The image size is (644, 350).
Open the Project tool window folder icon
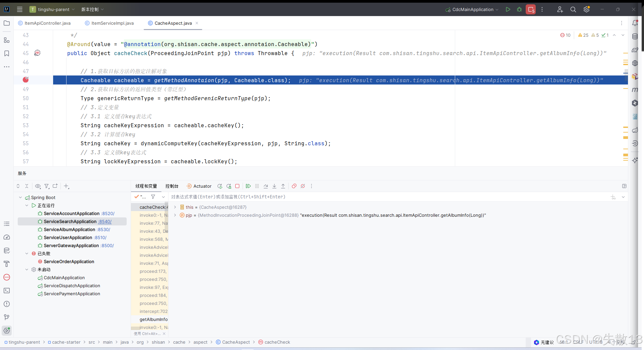pyautogui.click(x=7, y=23)
